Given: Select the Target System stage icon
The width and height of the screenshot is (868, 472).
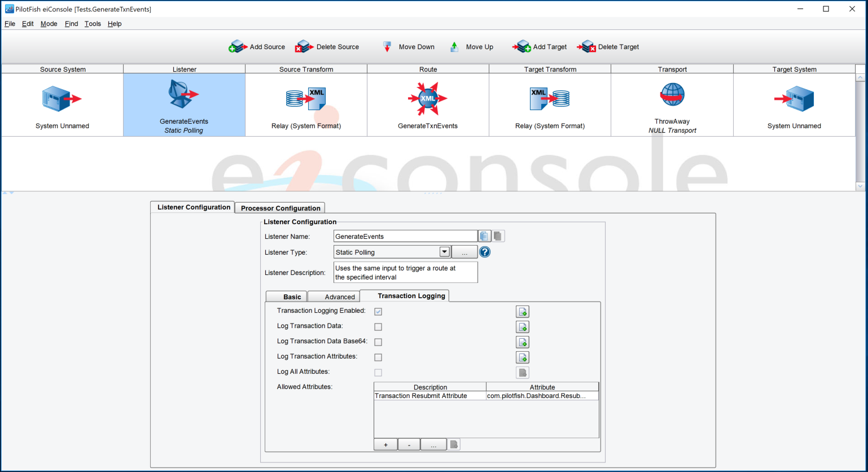Looking at the screenshot, I should coord(794,98).
